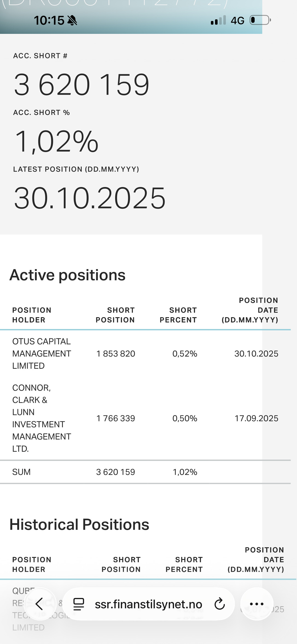Tap the 30.10.2025 date in Otus row
Viewport: 297px width, 644px height.
point(256,354)
